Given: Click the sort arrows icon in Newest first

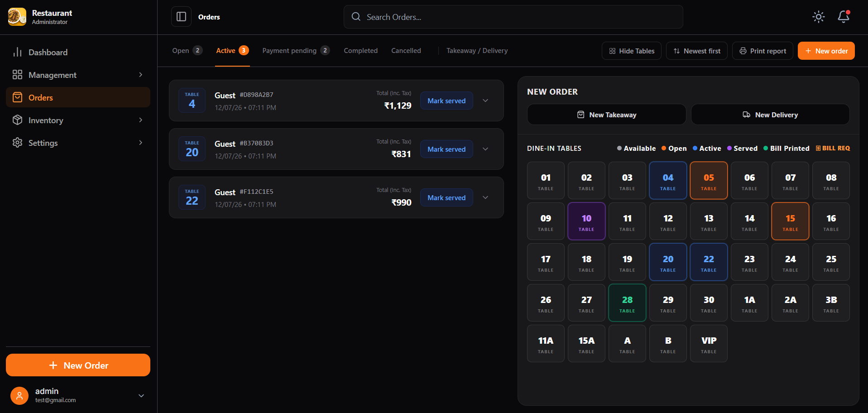Looking at the screenshot, I should tap(676, 51).
